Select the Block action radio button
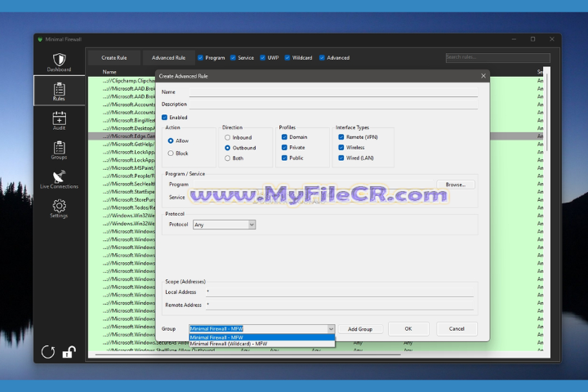 pos(171,153)
